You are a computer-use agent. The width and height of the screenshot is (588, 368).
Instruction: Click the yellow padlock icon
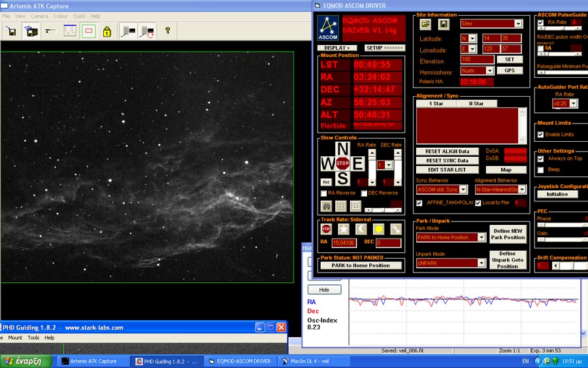point(107,31)
